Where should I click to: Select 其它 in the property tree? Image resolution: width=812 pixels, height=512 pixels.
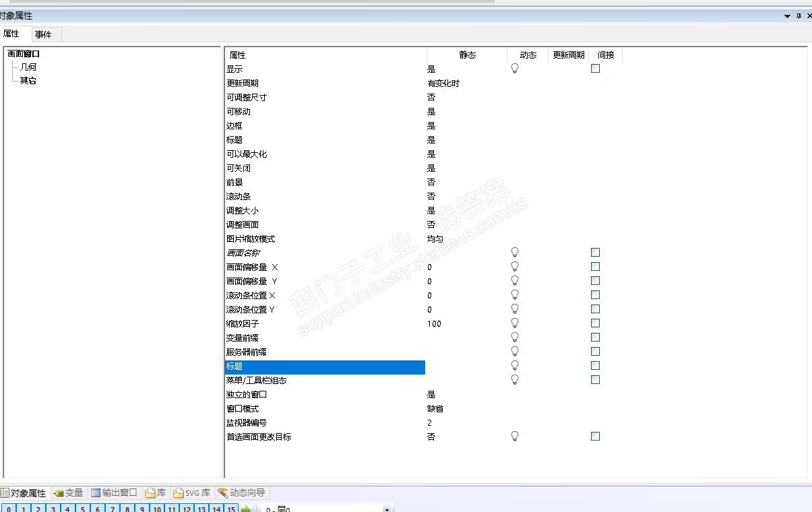tap(28, 81)
